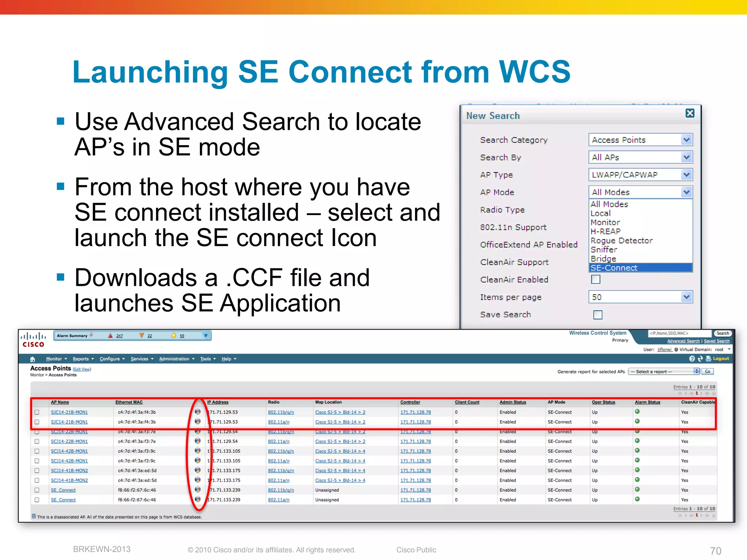Toggle CleanAir Enabled checkbox

tap(596, 279)
